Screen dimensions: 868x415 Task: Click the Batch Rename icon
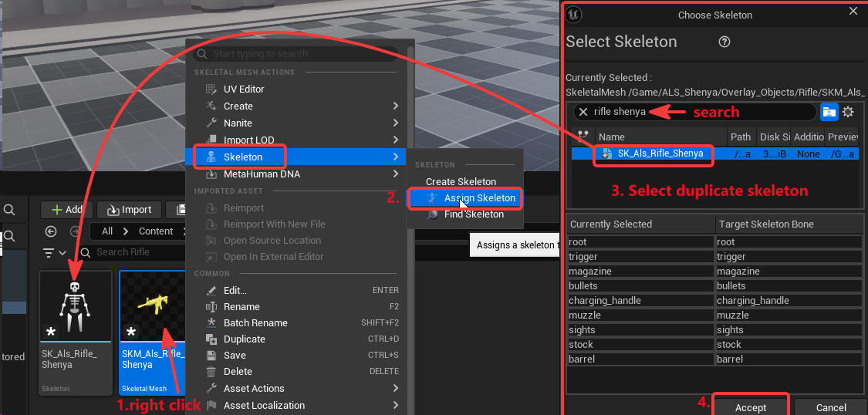(211, 322)
